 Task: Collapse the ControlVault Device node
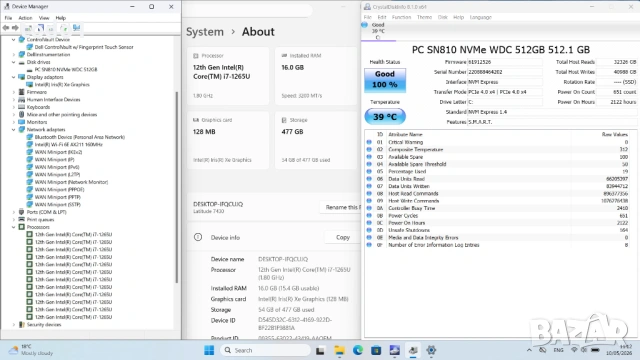(13, 40)
